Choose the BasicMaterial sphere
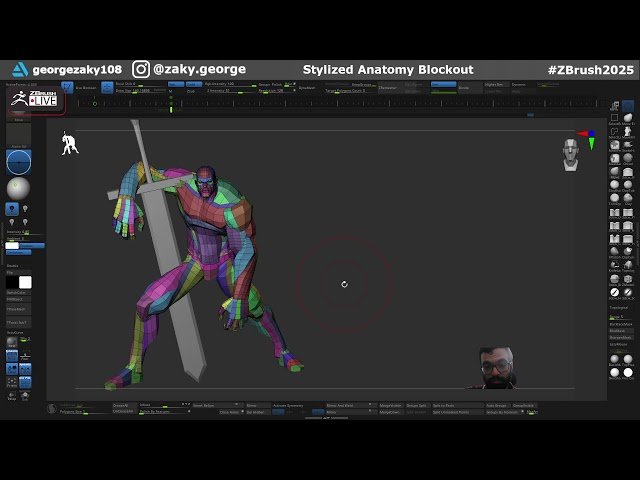Viewport: 640px width, 480px height. [x=614, y=359]
